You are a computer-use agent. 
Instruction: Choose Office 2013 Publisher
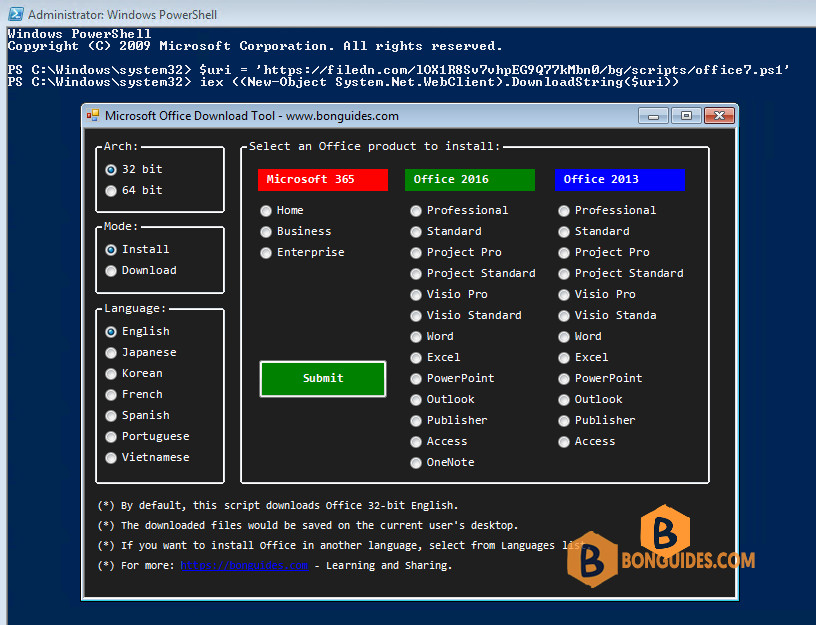(597, 420)
